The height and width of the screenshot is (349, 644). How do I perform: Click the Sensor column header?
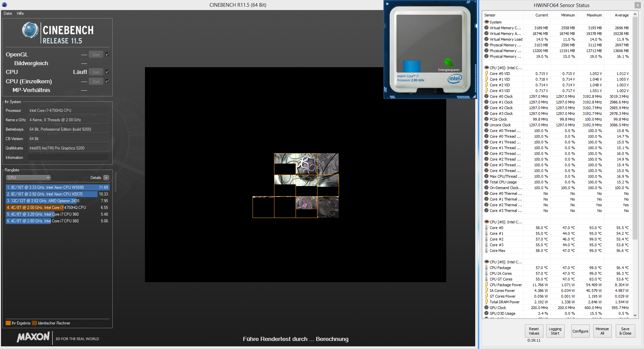click(x=503, y=15)
